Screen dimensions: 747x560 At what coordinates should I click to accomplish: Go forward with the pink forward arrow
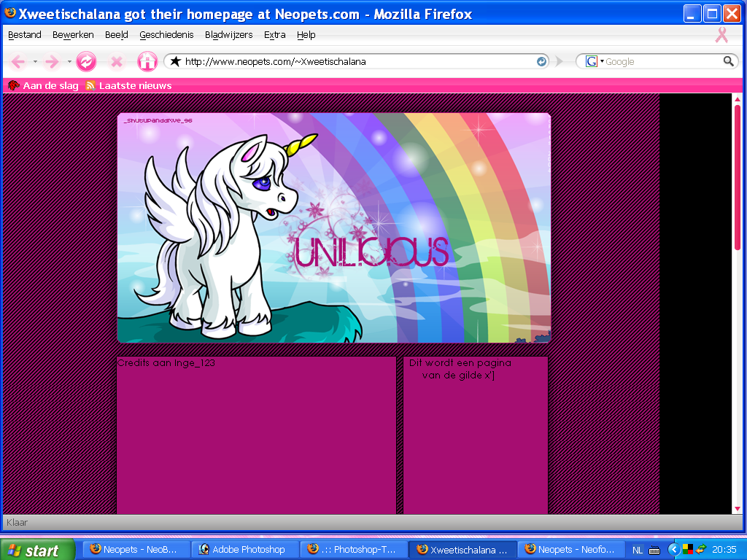pos(52,61)
